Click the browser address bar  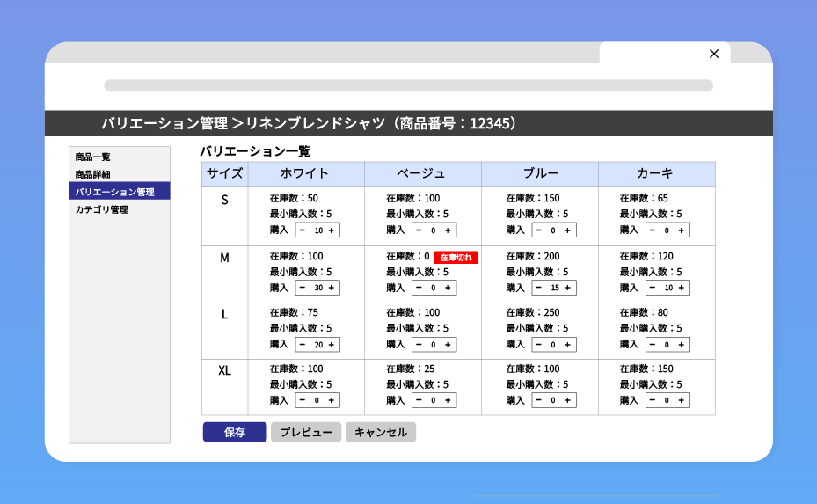[x=408, y=86]
